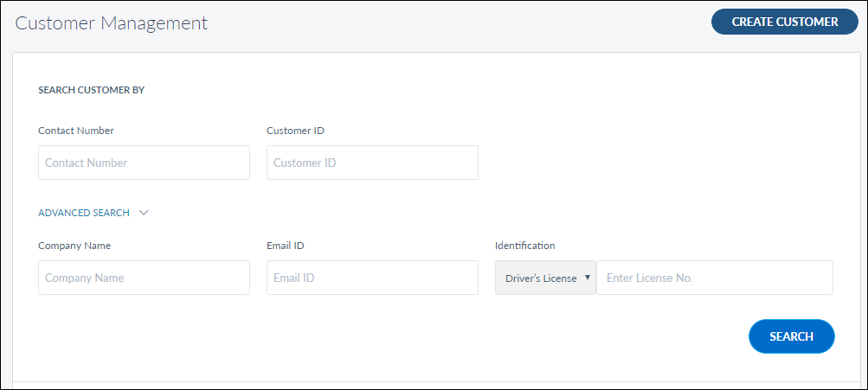Click inside the Customer ID text box
The width and height of the screenshot is (868, 390).
pos(372,163)
